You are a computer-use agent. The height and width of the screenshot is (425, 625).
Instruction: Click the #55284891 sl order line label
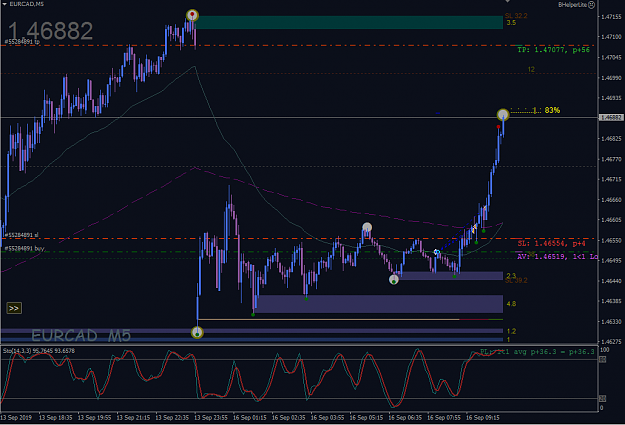tap(22, 235)
